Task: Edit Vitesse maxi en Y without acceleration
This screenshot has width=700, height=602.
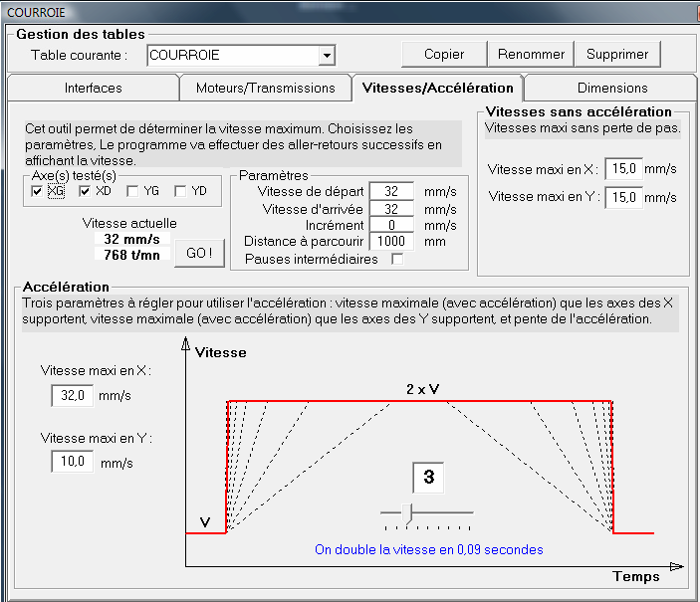Action: pos(623,197)
